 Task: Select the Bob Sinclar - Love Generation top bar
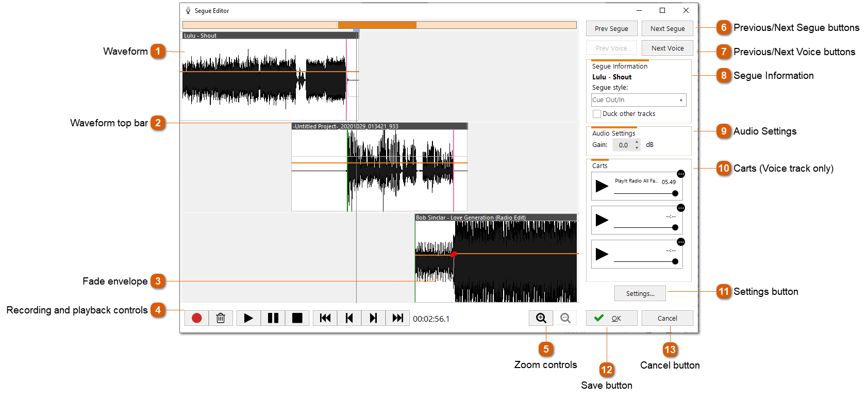coord(496,218)
